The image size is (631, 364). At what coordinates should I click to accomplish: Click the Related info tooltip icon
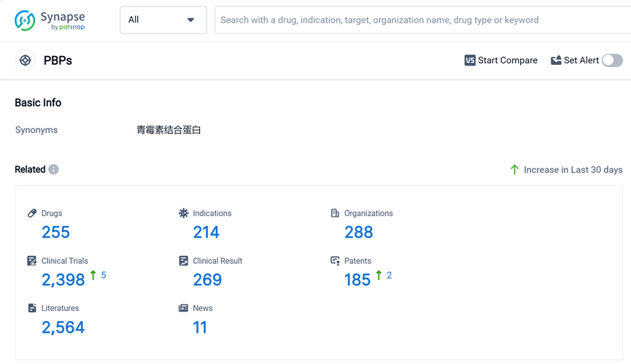click(x=54, y=169)
